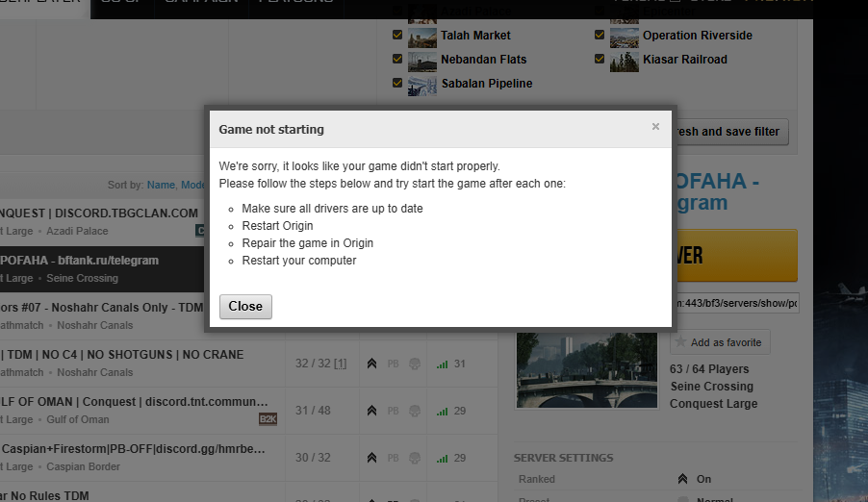Click ranked chevron icon in 32/32 row
This screenshot has height=502, width=868.
372,364
